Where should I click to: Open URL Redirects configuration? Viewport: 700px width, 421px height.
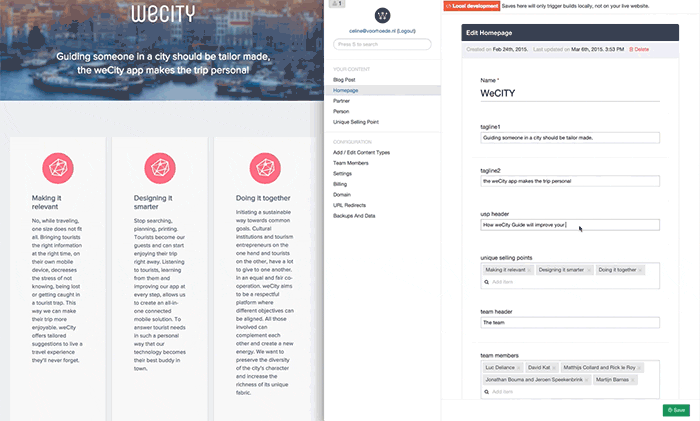(x=349, y=205)
